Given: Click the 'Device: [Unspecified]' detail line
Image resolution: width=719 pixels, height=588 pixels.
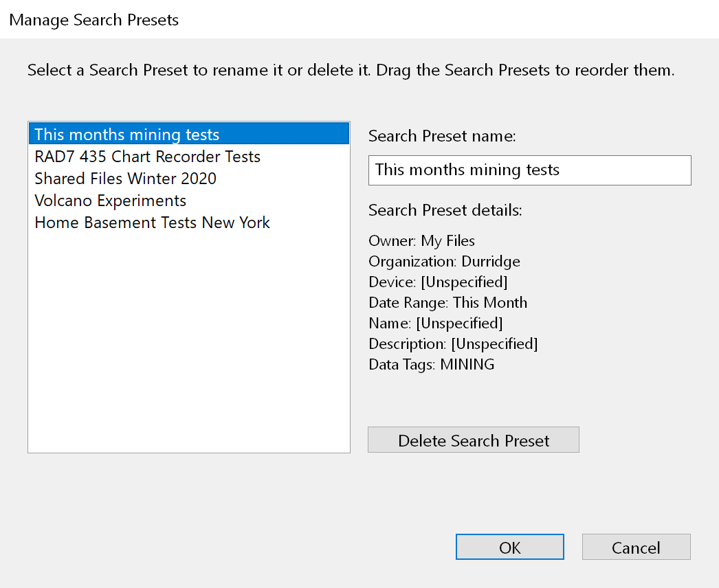Looking at the screenshot, I should [438, 282].
